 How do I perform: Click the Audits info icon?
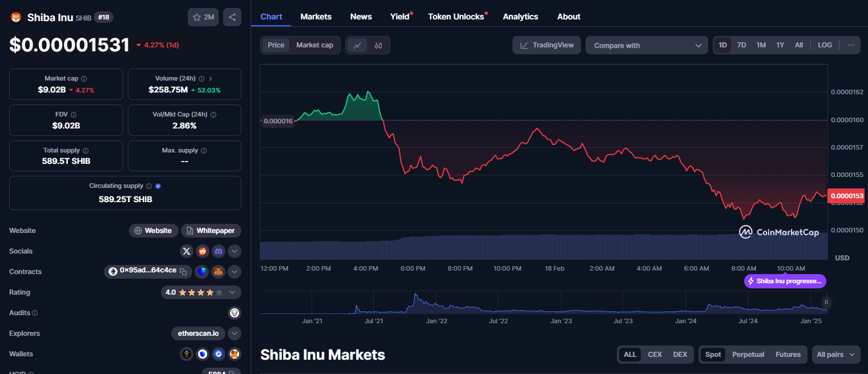(x=35, y=313)
